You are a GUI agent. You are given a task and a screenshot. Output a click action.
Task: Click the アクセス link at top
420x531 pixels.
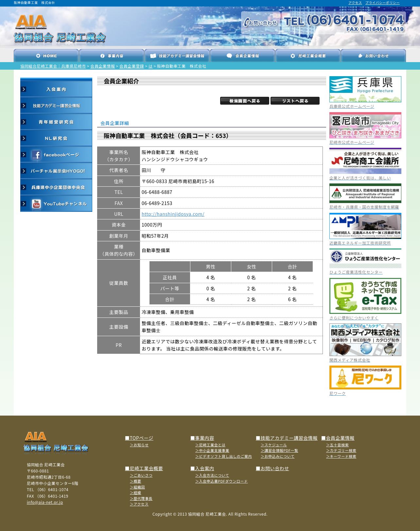tap(355, 3)
